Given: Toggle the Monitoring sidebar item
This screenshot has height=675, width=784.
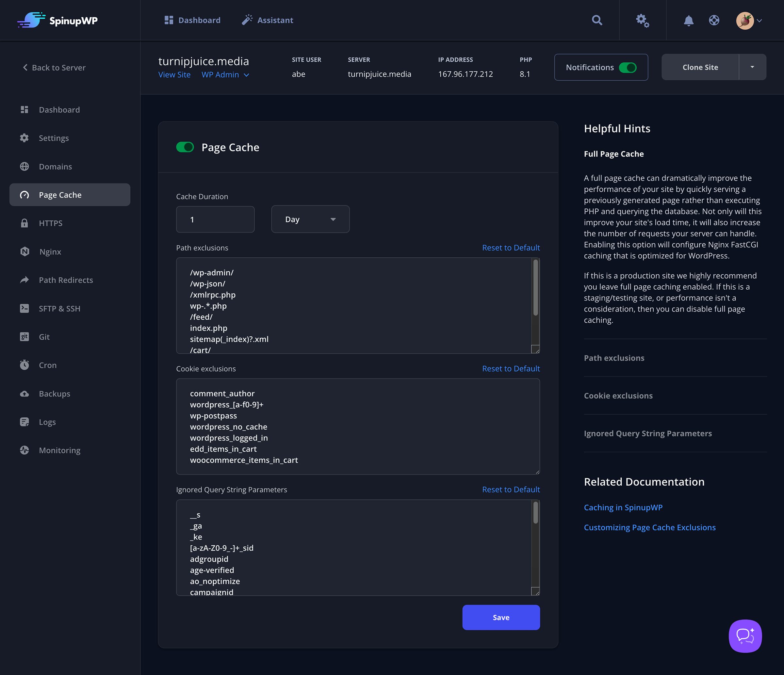Looking at the screenshot, I should pos(59,450).
